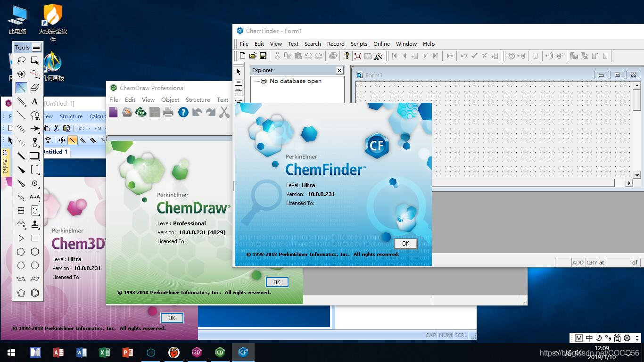Click Open folder icon in ChemFinder toolbar
This screenshot has height=362, width=644.
click(253, 56)
